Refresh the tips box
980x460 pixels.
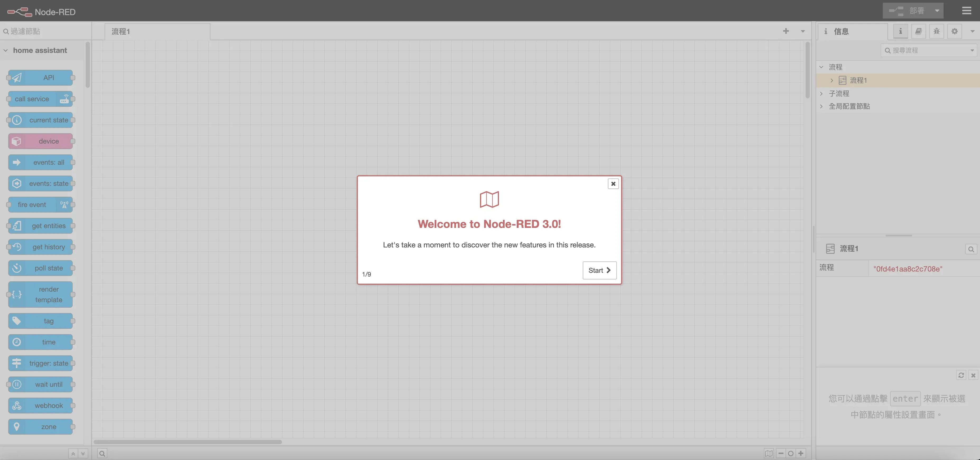961,375
